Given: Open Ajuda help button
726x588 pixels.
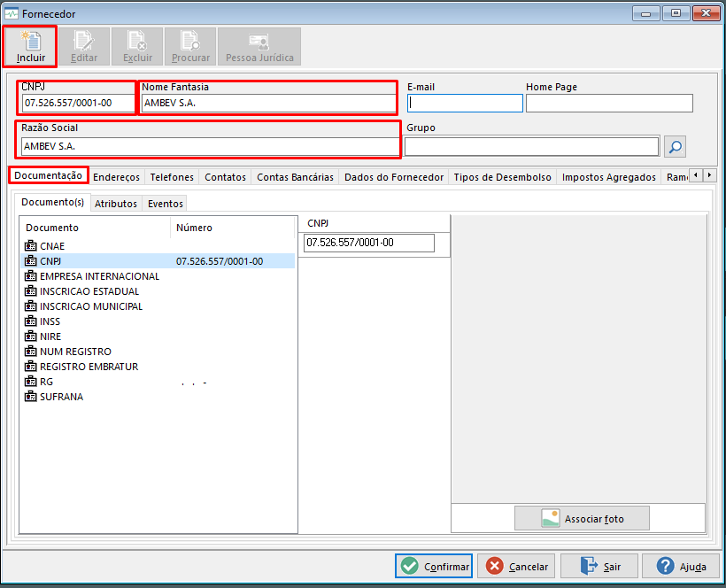Looking at the screenshot, I should click(681, 566).
